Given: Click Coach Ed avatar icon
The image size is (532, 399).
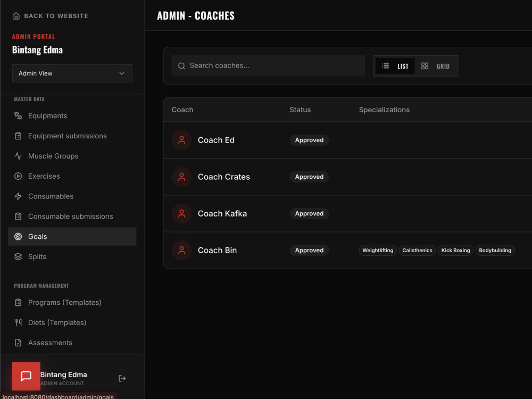Looking at the screenshot, I should click(x=181, y=140).
